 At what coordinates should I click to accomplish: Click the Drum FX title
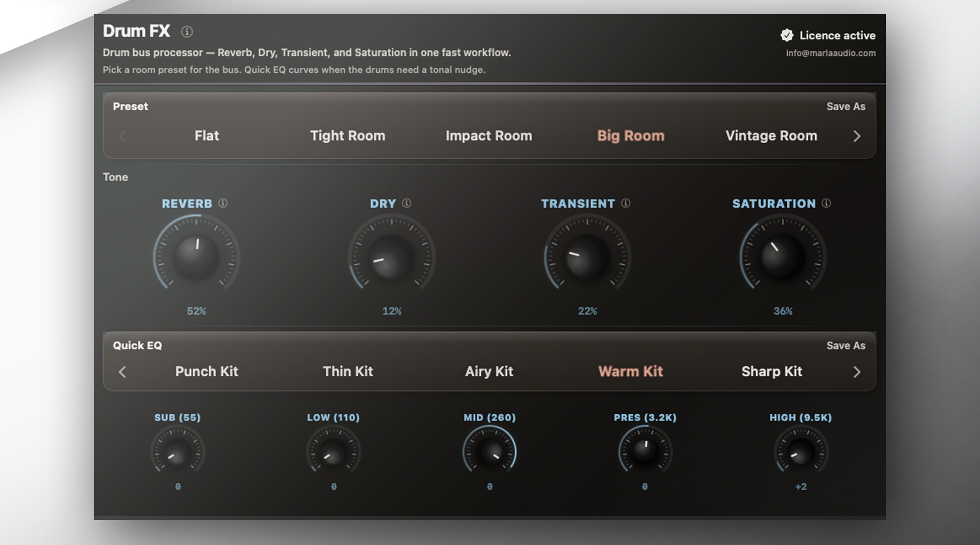click(136, 31)
